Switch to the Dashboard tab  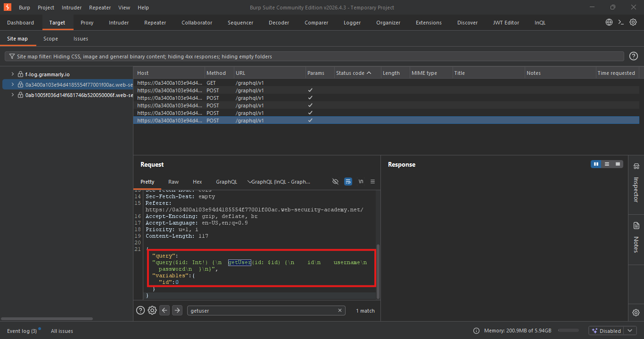click(21, 23)
